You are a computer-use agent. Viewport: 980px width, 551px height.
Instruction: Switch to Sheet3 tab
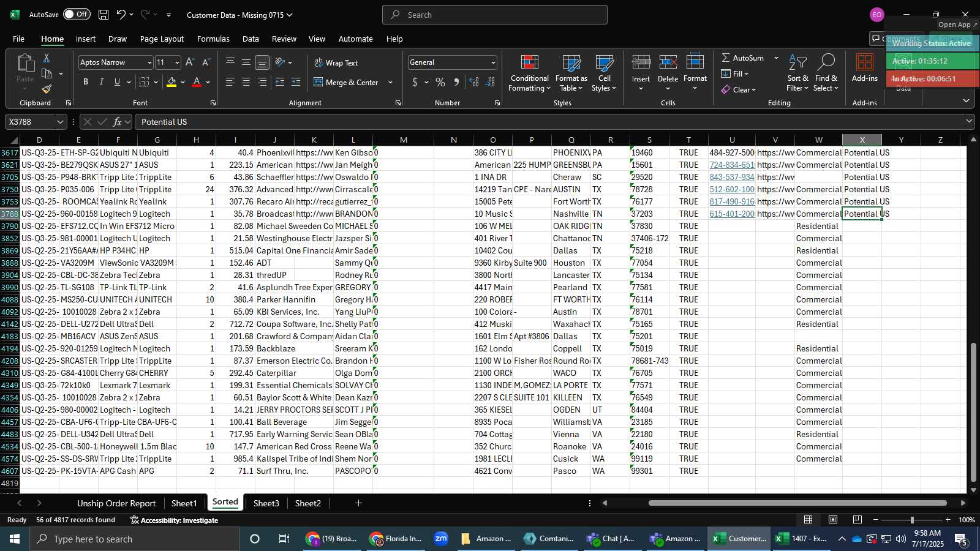pos(266,503)
